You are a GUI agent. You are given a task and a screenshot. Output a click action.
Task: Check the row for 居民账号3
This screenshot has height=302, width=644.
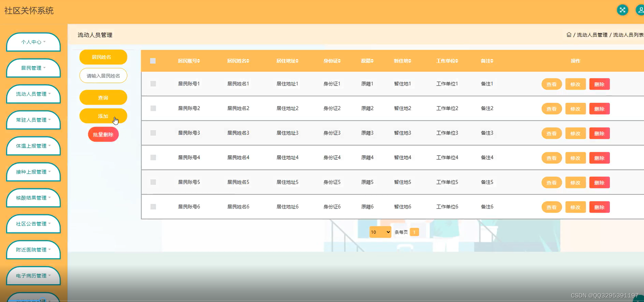tap(153, 133)
